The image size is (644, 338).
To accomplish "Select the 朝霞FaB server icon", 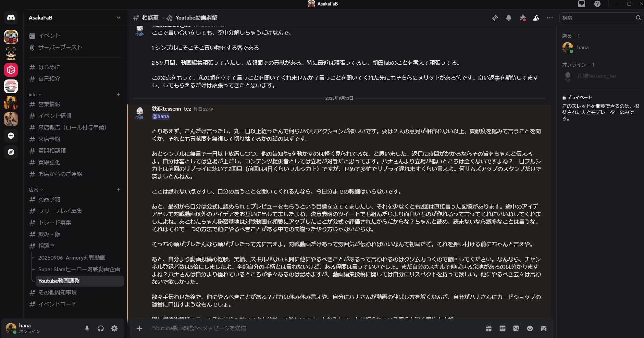I will [x=11, y=37].
